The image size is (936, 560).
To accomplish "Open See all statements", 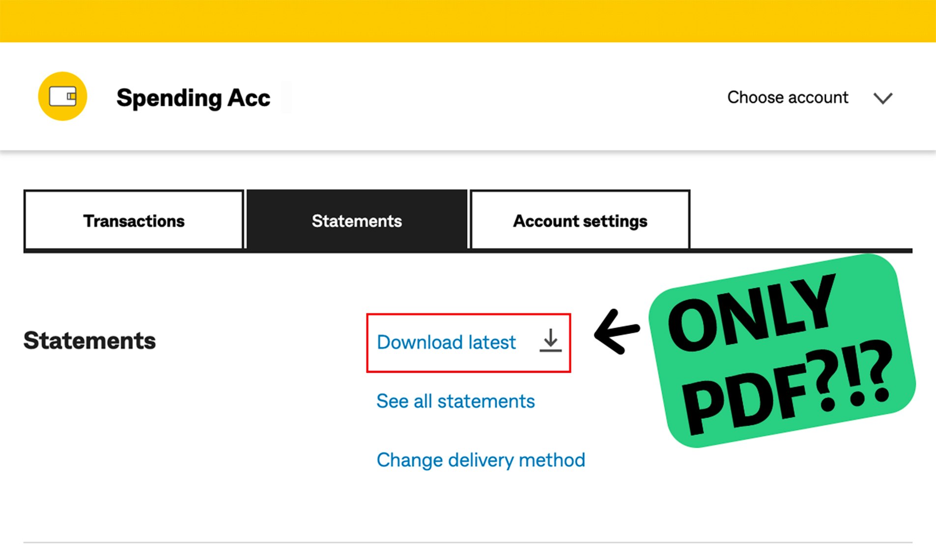I will (455, 401).
